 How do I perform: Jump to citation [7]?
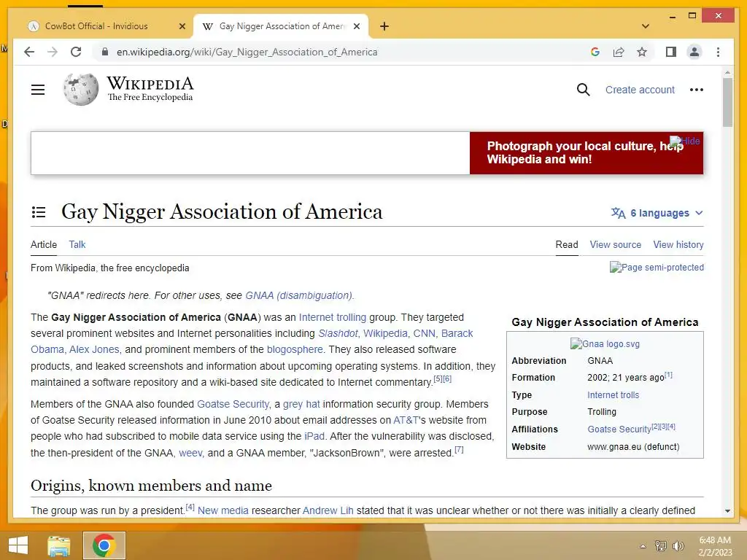459,449
